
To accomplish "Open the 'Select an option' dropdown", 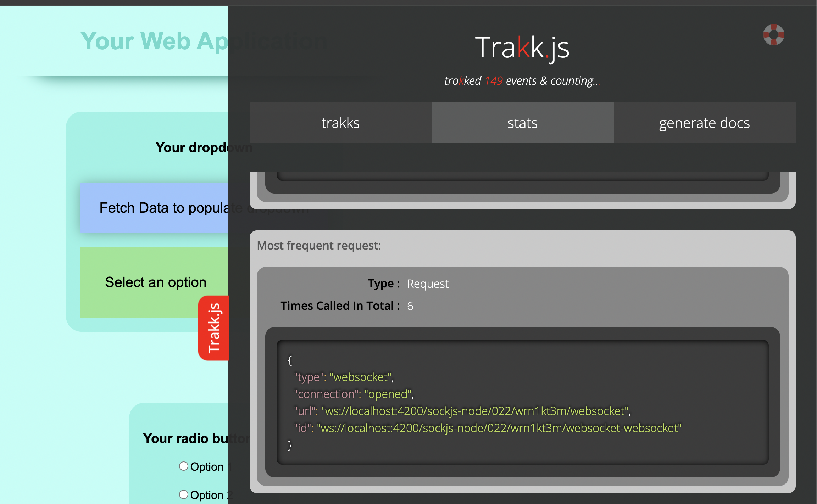I will pyautogui.click(x=155, y=282).
